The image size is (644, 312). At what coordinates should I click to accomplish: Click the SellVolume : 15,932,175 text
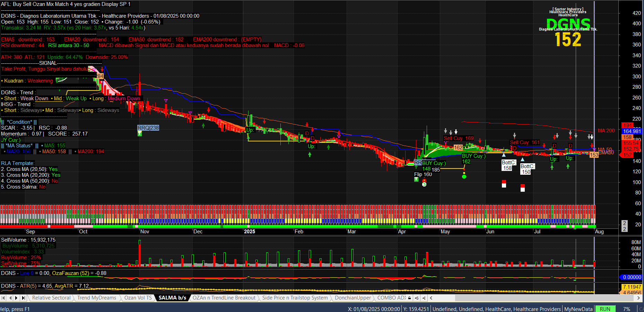28,240
